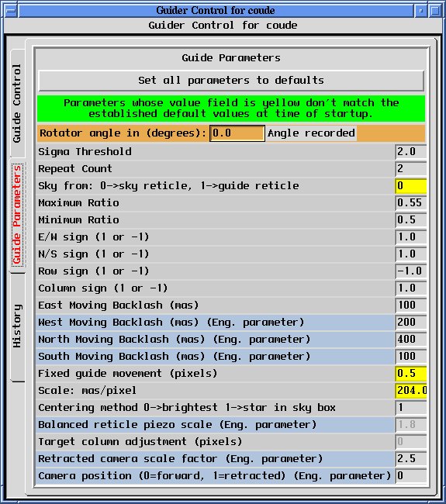
Task: Open the History tab
Action: (17, 326)
